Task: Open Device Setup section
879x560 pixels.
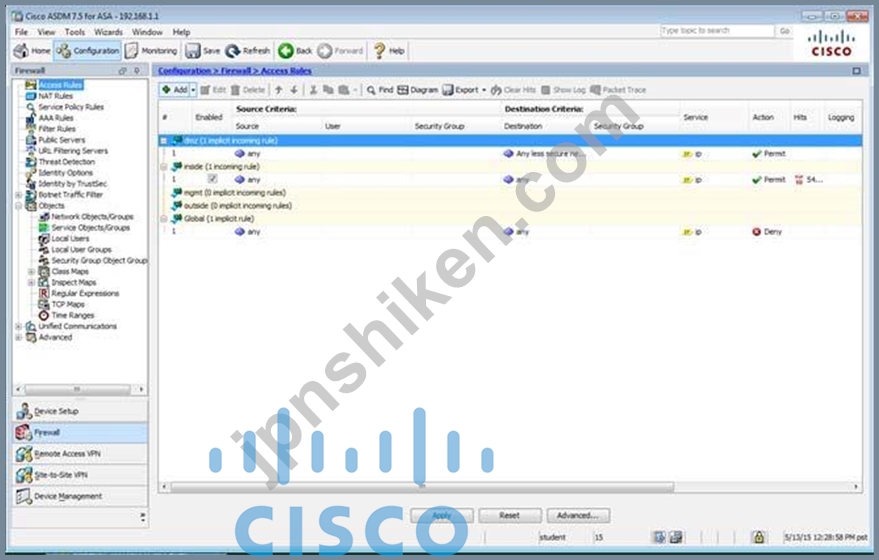Action: pyautogui.click(x=80, y=411)
